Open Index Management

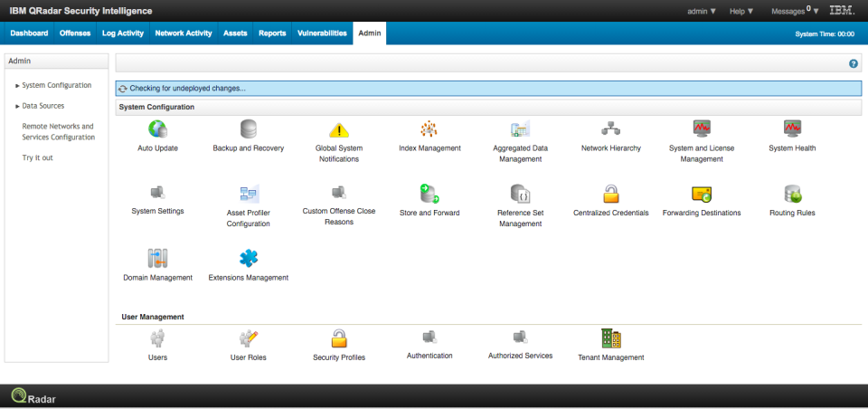click(x=429, y=129)
